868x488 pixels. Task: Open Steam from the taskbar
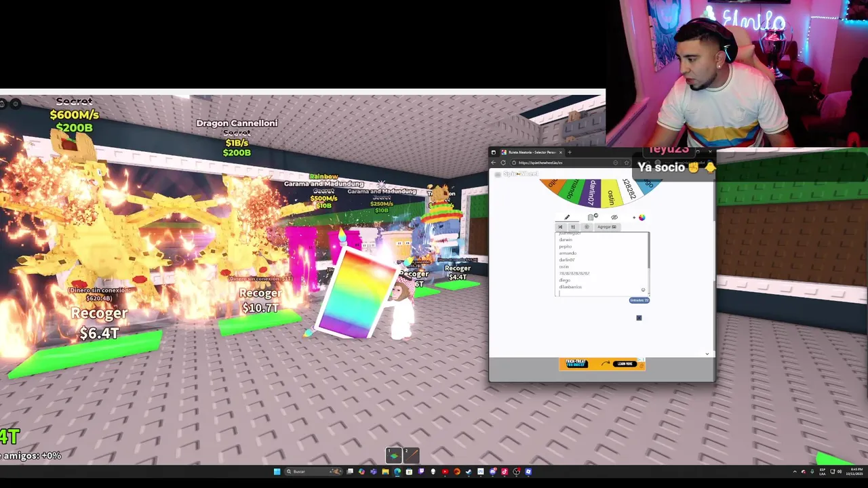coord(469,472)
